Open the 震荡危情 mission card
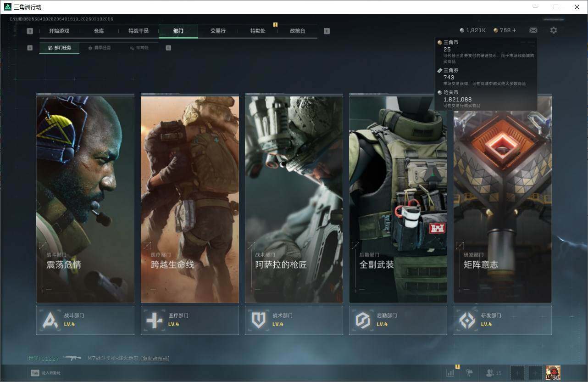The width and height of the screenshot is (588, 382). point(85,198)
